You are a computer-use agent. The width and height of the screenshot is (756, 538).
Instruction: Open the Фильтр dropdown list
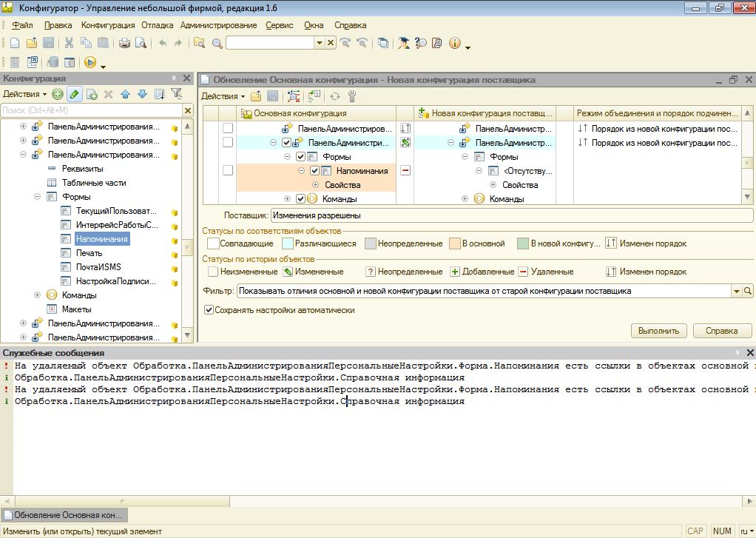pyautogui.click(x=736, y=292)
